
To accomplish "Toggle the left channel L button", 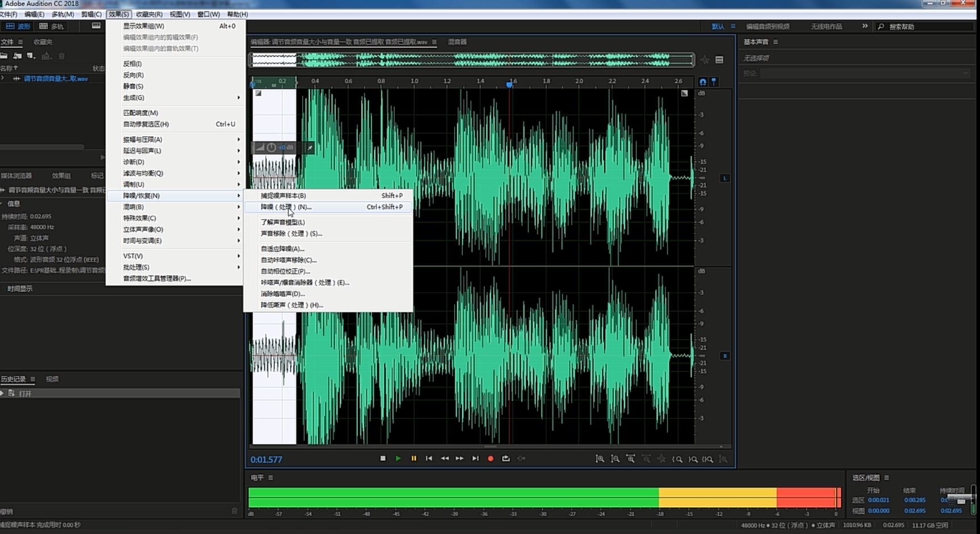I will click(724, 178).
